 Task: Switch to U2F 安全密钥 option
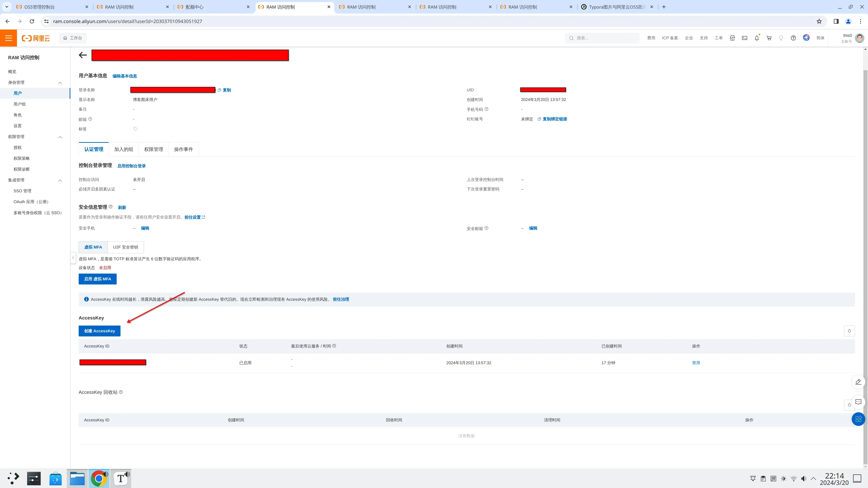[125, 247]
